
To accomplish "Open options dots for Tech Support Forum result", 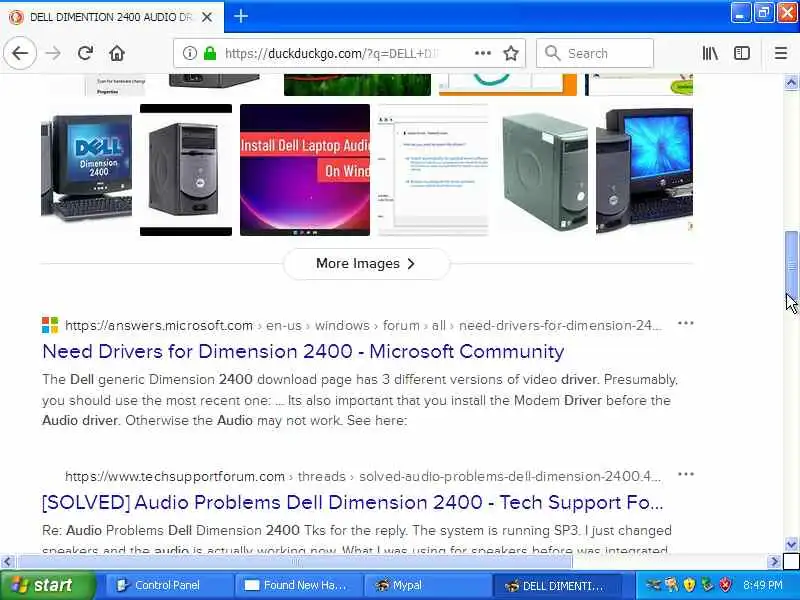I will (685, 474).
